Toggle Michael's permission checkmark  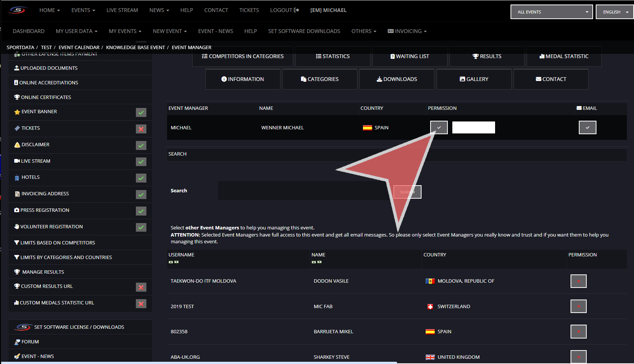[439, 127]
